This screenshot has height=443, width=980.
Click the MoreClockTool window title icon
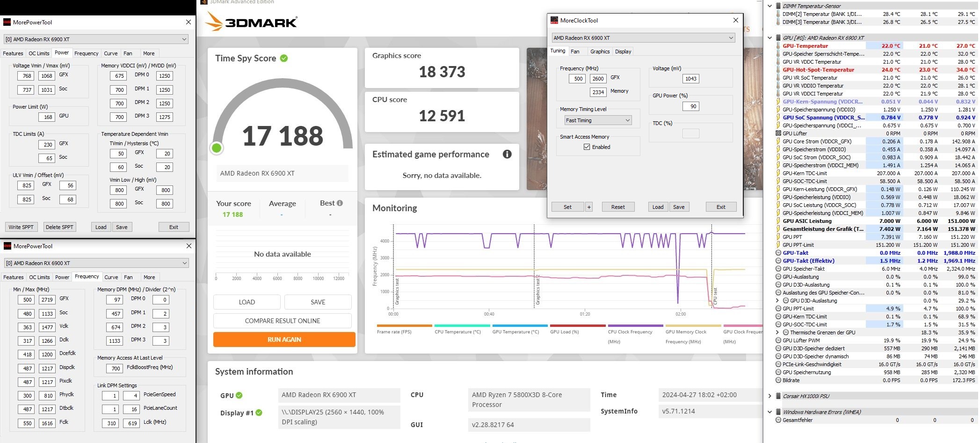click(554, 20)
